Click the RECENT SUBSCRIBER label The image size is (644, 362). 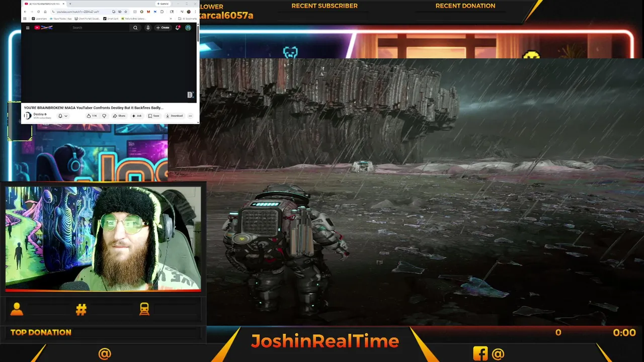pos(325,6)
